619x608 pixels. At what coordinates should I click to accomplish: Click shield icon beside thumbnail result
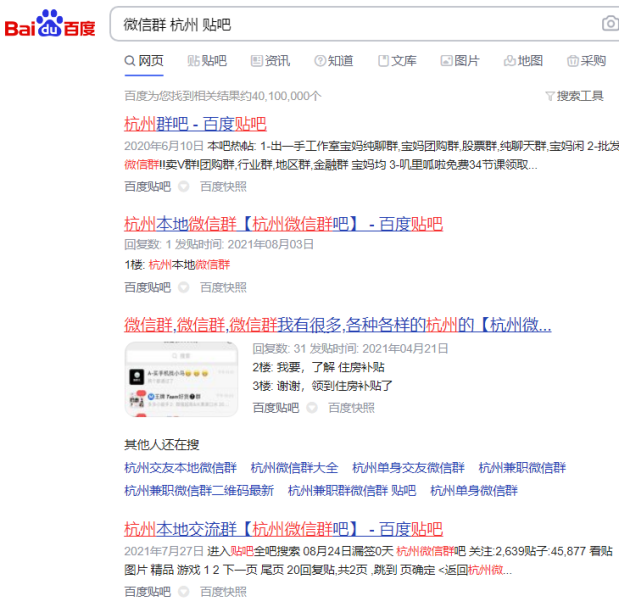click(x=312, y=408)
